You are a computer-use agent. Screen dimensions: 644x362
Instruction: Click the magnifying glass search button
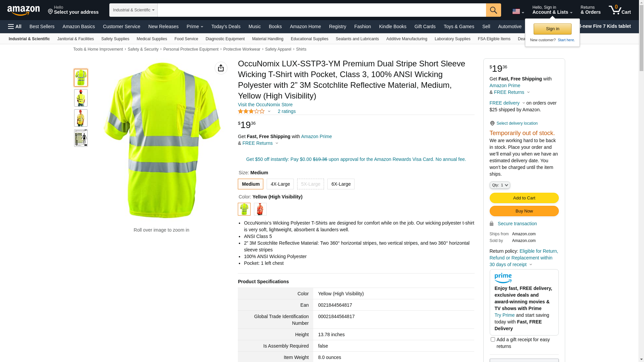click(493, 10)
